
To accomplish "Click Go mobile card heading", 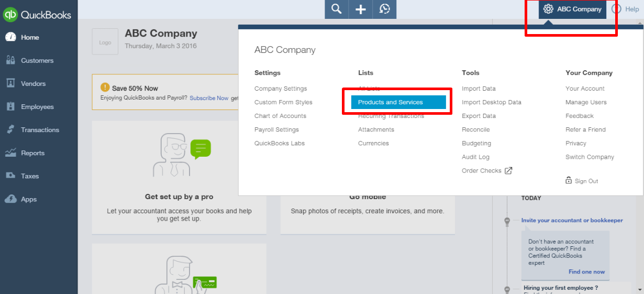I will (x=368, y=197).
